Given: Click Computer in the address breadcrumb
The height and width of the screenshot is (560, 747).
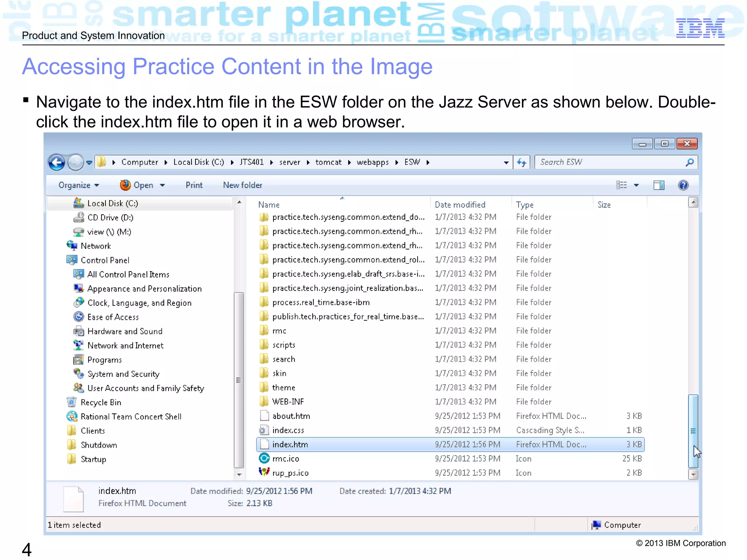Looking at the screenshot, I should click(x=140, y=162).
